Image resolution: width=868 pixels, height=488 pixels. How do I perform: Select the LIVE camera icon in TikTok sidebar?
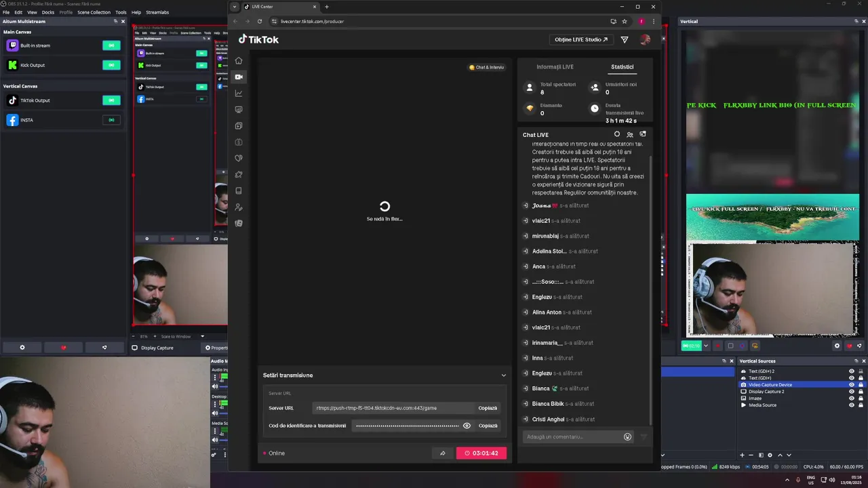point(239,77)
